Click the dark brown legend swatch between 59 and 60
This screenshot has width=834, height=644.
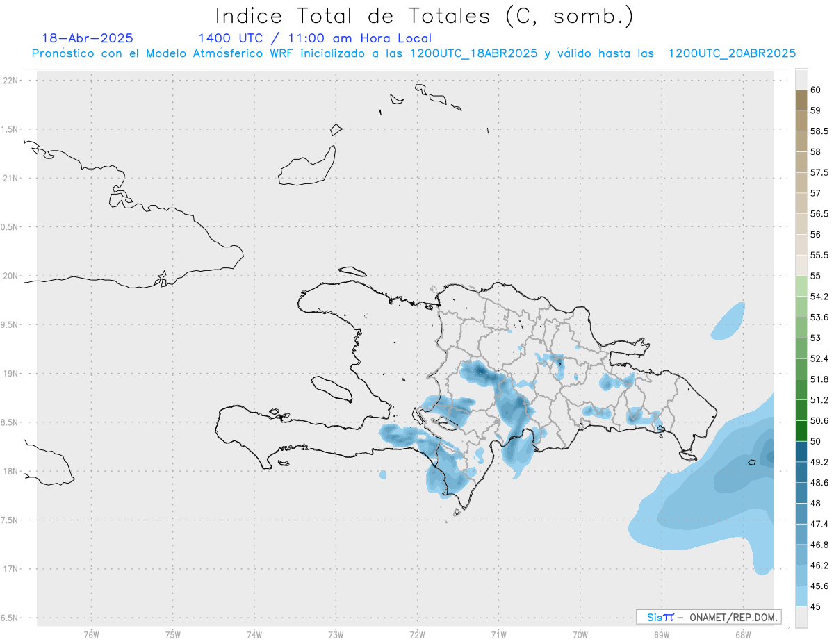tap(801, 100)
